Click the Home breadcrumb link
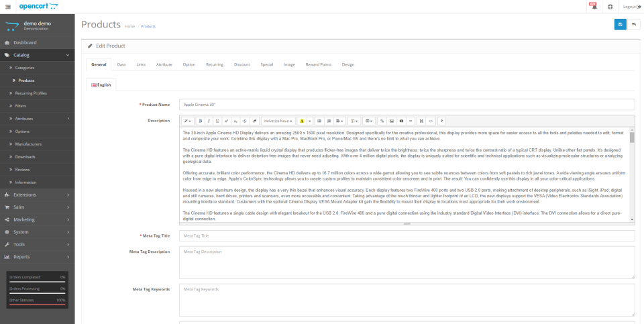This screenshot has width=644, height=324. click(129, 26)
